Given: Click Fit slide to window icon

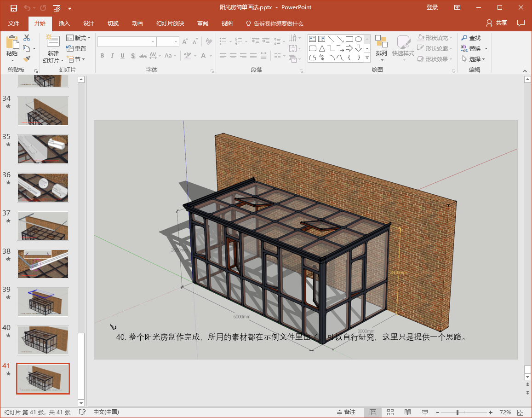Looking at the screenshot, I should pos(521,412).
